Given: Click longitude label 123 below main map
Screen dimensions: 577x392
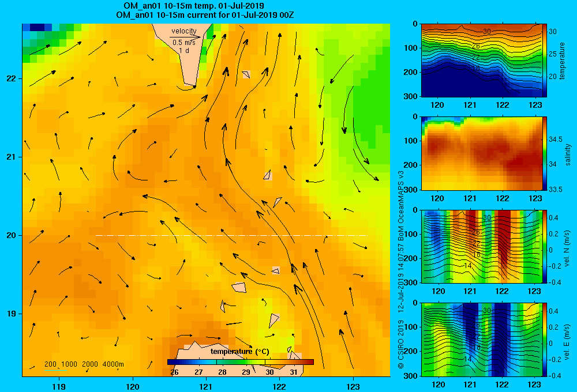Looking at the screenshot, I should pyautogui.click(x=353, y=386).
